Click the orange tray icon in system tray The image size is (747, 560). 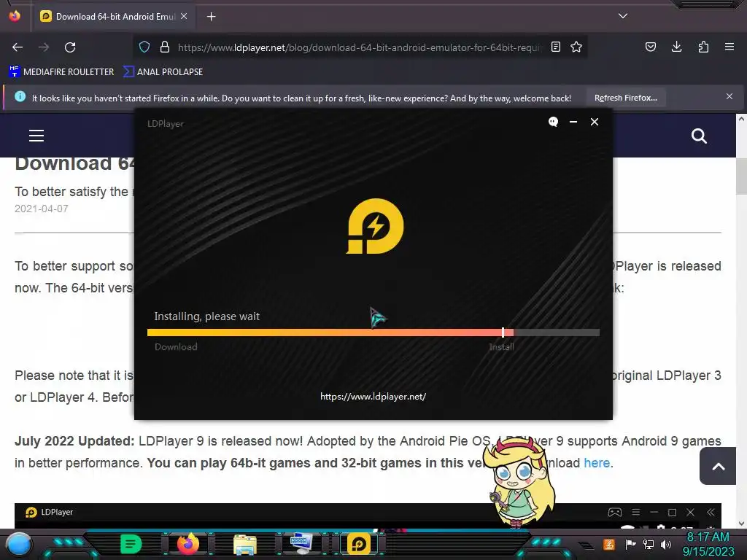click(x=609, y=544)
